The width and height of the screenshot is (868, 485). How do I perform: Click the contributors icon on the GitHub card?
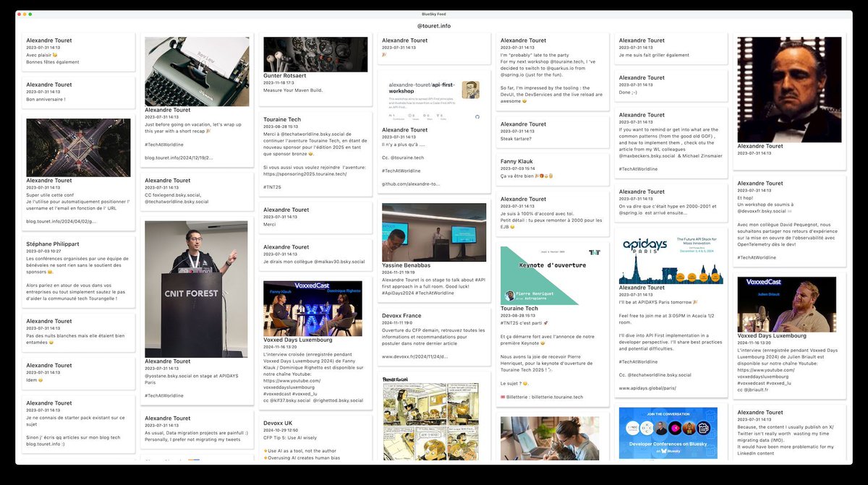391,116
